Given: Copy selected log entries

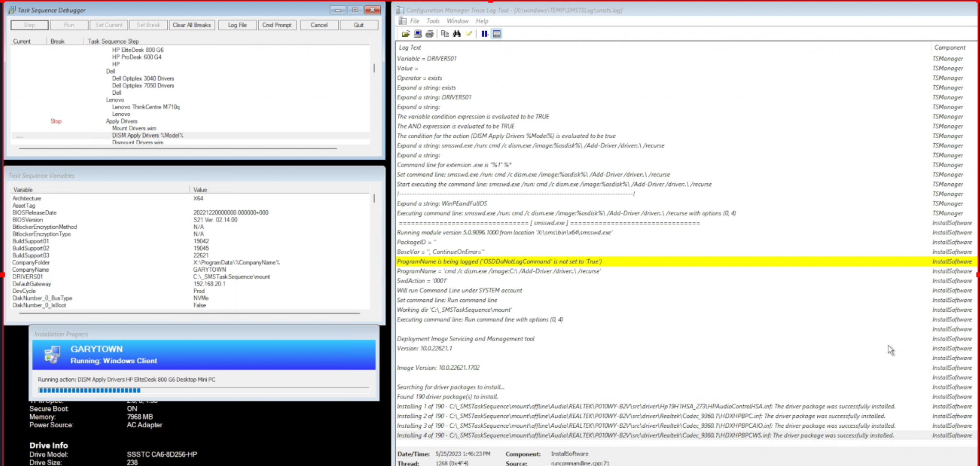Looking at the screenshot, I should [445, 33].
